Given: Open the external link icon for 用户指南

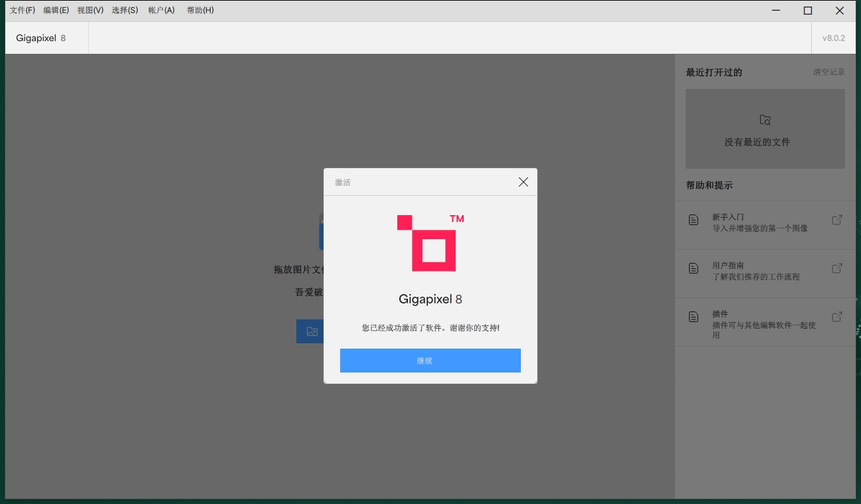Looking at the screenshot, I should click(x=836, y=268).
